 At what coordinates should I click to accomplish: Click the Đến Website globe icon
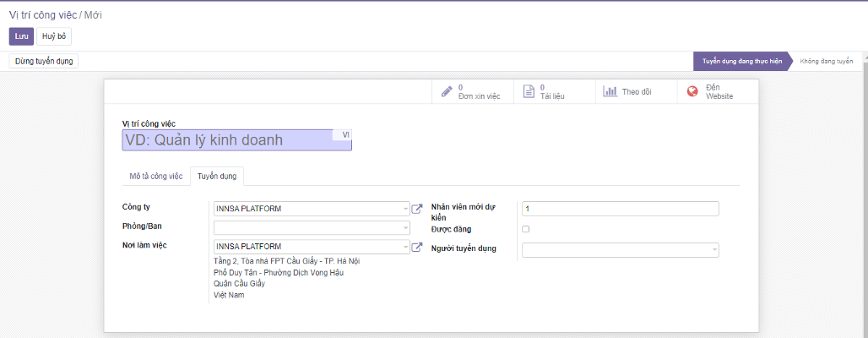tap(692, 92)
